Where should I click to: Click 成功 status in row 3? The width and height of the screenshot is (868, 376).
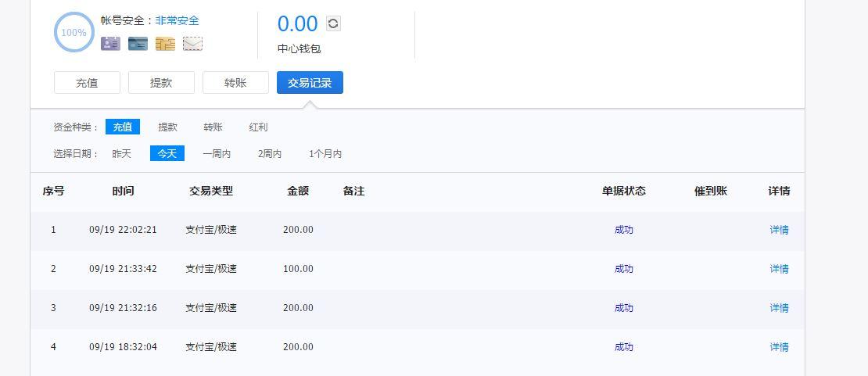tap(624, 307)
